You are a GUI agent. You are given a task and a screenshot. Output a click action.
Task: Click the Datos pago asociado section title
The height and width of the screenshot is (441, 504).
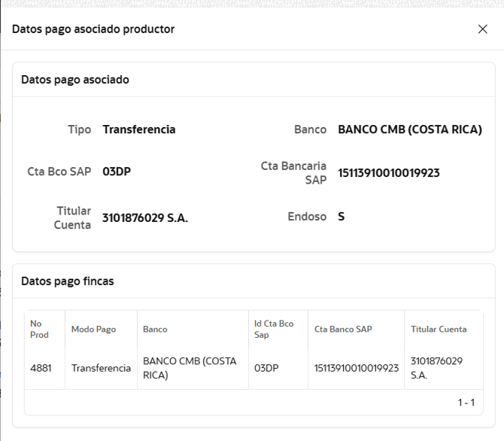pyautogui.click(x=74, y=79)
